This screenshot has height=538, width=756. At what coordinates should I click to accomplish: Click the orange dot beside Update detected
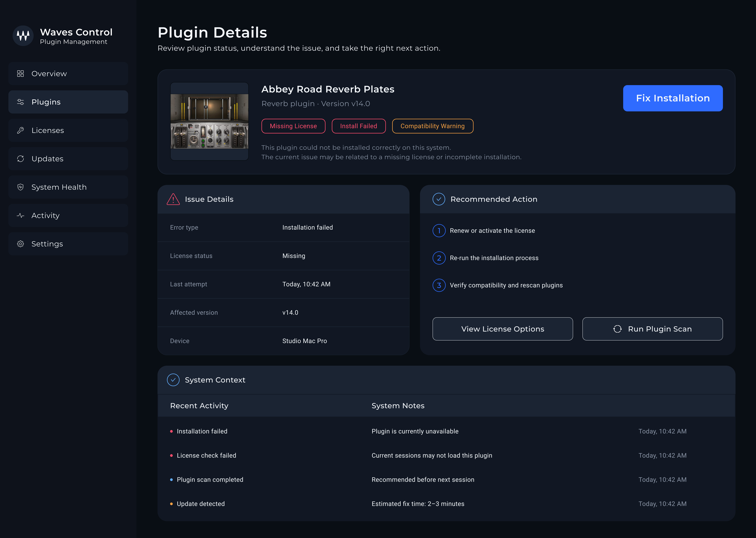171,504
